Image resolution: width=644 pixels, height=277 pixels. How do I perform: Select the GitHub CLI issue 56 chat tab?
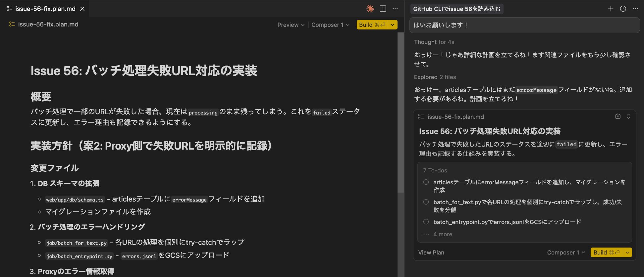(x=457, y=9)
